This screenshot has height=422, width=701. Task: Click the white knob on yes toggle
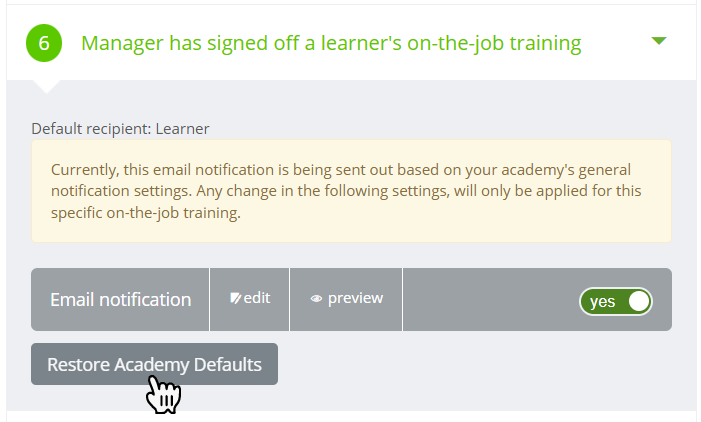pos(639,301)
